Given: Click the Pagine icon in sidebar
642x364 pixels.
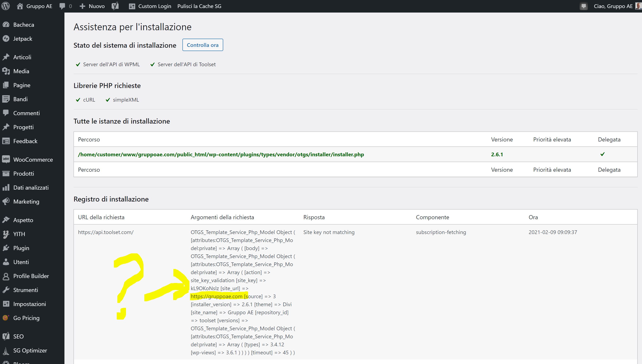Looking at the screenshot, I should [x=6, y=85].
